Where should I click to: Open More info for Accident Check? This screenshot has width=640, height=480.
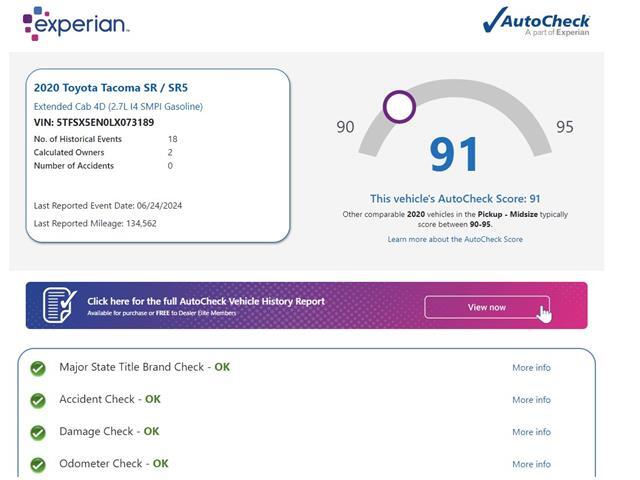531,400
